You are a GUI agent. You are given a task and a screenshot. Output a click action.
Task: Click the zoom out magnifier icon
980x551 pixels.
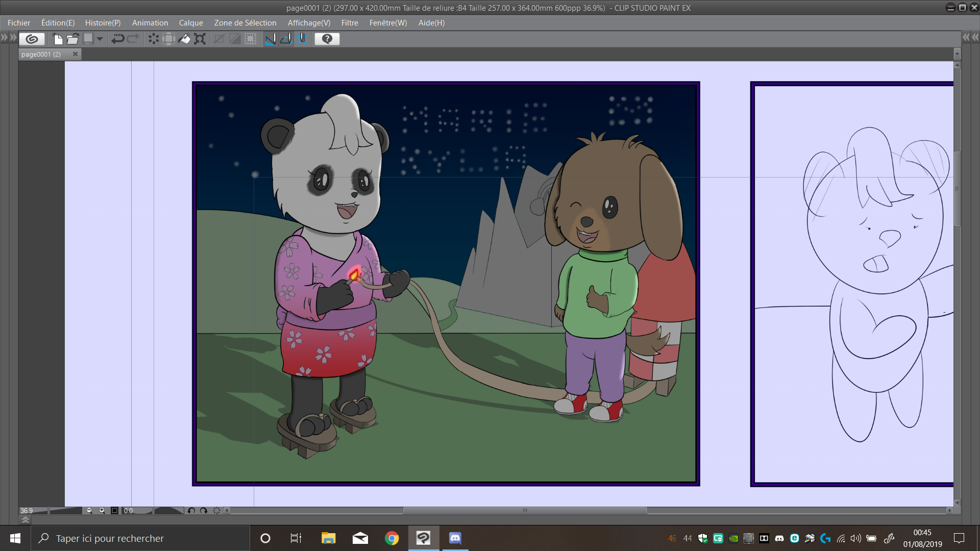click(89, 510)
